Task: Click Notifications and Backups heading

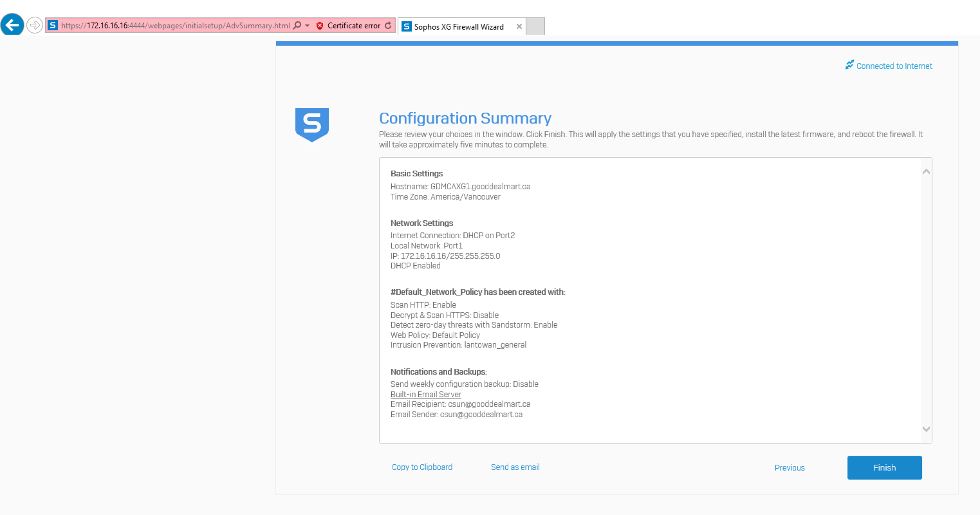Action: 439,372
